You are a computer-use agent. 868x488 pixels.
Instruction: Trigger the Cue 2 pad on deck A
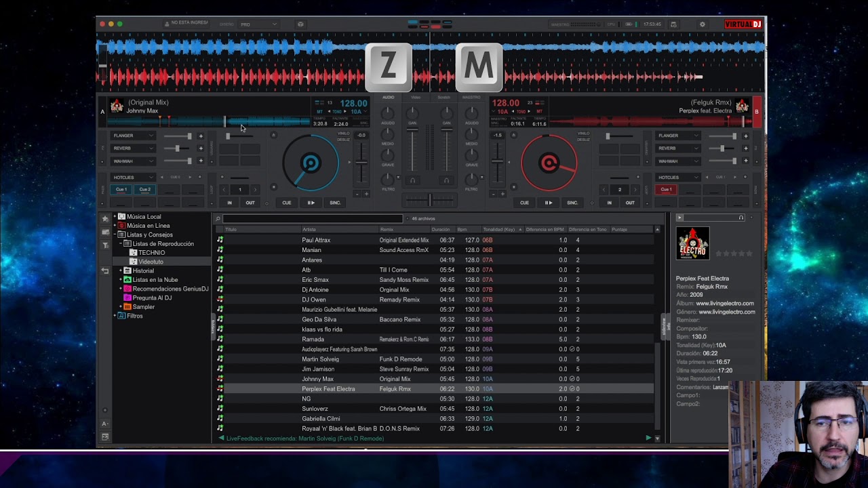[x=144, y=190]
